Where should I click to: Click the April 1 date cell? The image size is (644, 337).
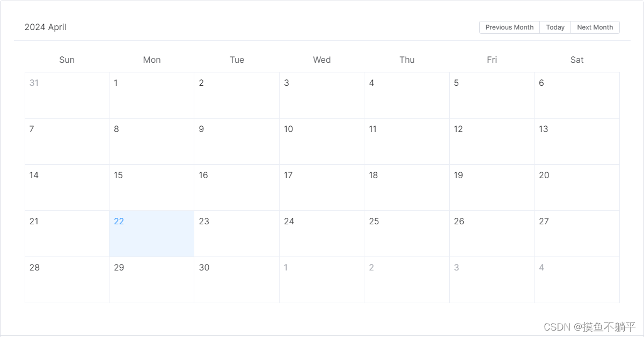[x=151, y=95]
